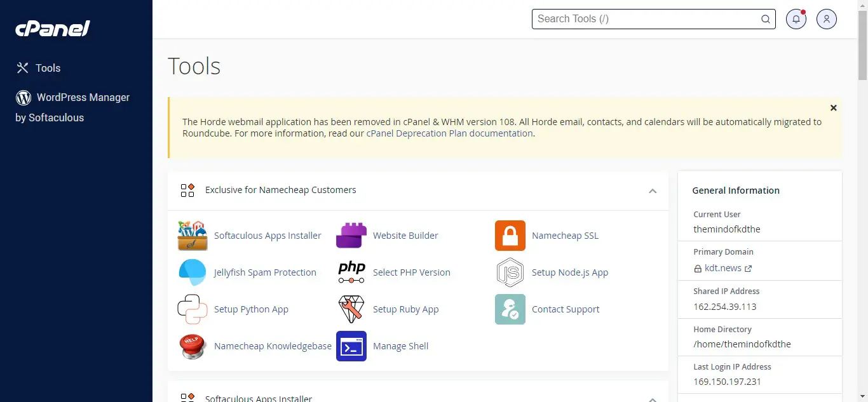
Task: Open Setup Ruby App link
Action: pos(405,309)
